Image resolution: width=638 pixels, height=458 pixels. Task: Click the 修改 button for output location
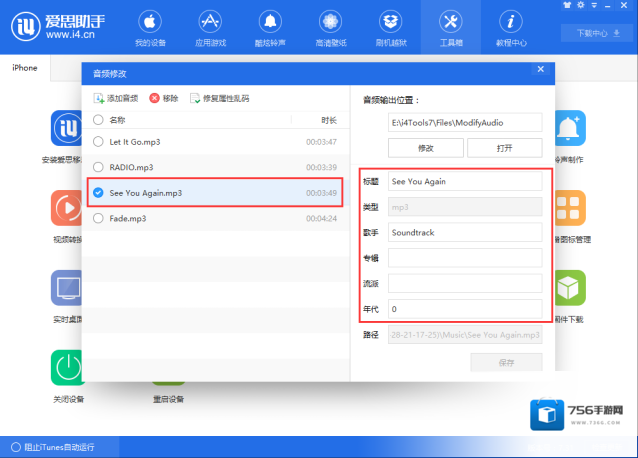click(x=425, y=148)
